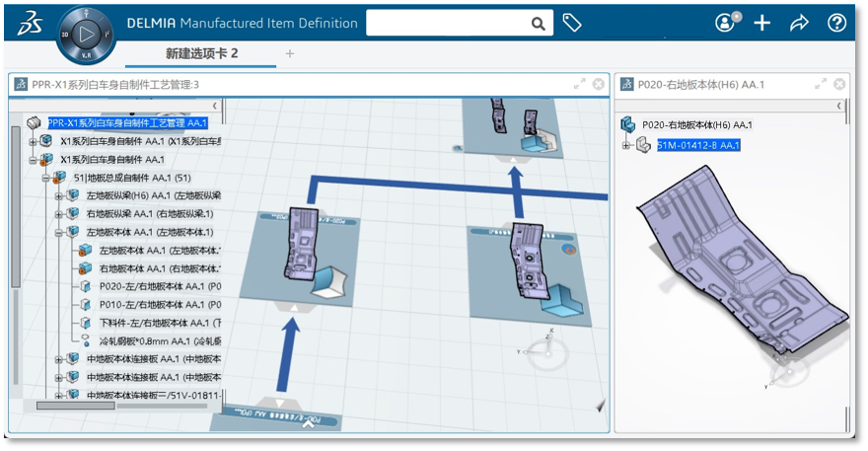Image resolution: width=868 pixels, height=451 pixels.
Task: Open the help question mark icon
Action: pyautogui.click(x=836, y=23)
